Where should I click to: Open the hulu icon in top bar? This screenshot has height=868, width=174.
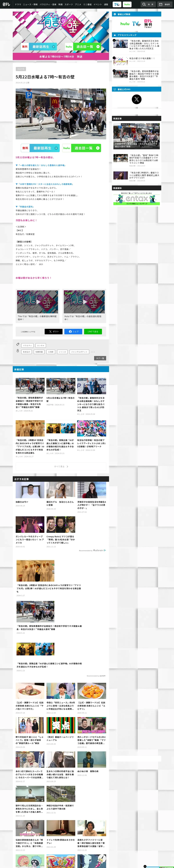pyautogui.click(x=127, y=4)
